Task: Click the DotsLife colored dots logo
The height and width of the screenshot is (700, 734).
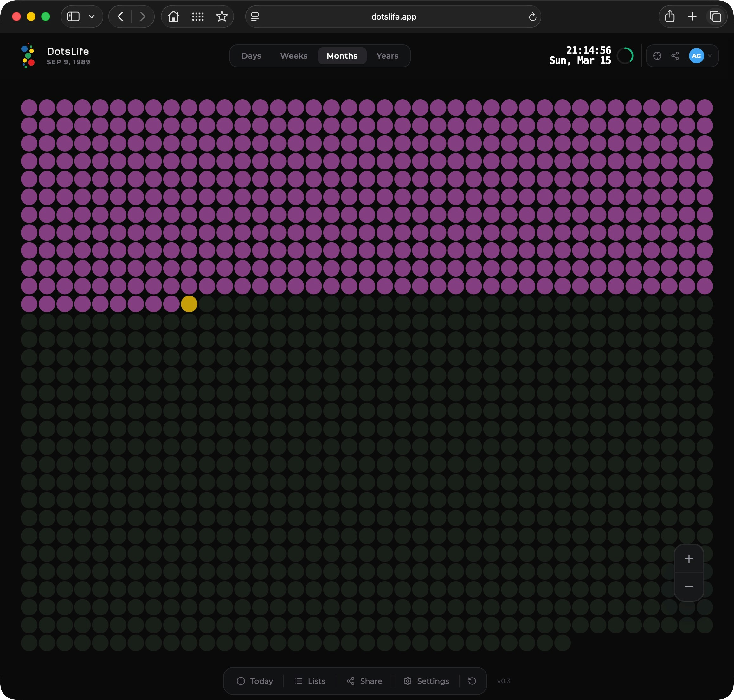Action: 28,56
